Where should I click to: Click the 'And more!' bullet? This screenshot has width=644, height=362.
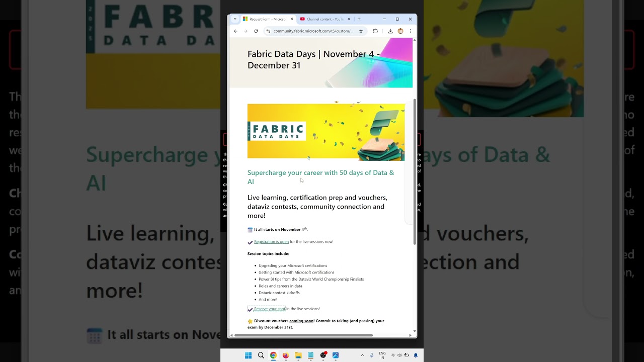(268, 300)
